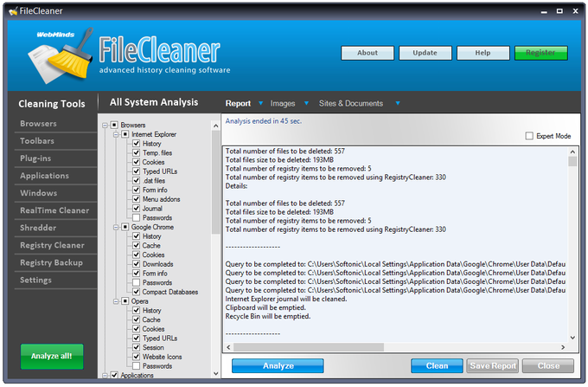Click the tree panel vertical scrollbar thumb
The height and width of the screenshot is (387, 588).
point(215,182)
